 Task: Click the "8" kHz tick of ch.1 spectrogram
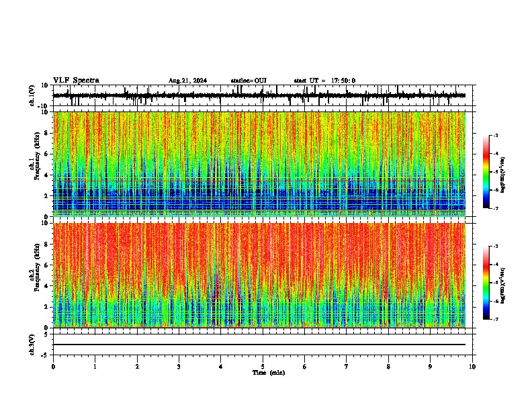coord(47,133)
